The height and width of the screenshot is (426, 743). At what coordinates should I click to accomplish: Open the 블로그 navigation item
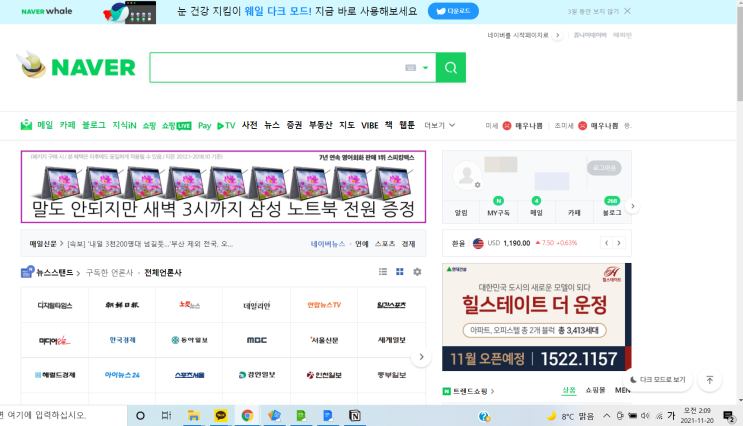point(94,125)
